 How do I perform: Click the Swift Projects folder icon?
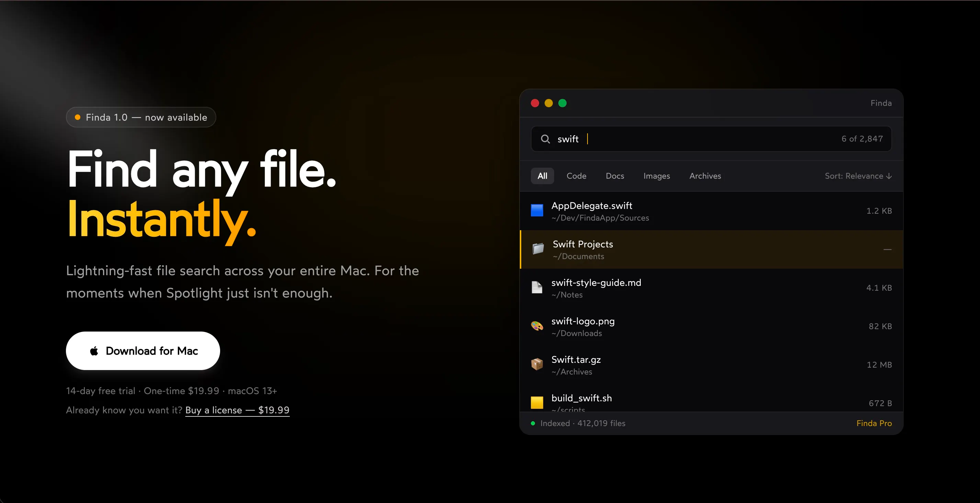pyautogui.click(x=538, y=249)
